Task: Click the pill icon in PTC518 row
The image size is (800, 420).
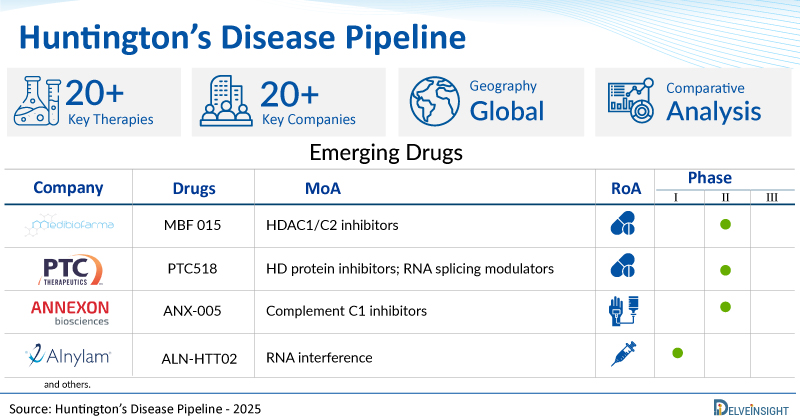Action: (x=623, y=266)
